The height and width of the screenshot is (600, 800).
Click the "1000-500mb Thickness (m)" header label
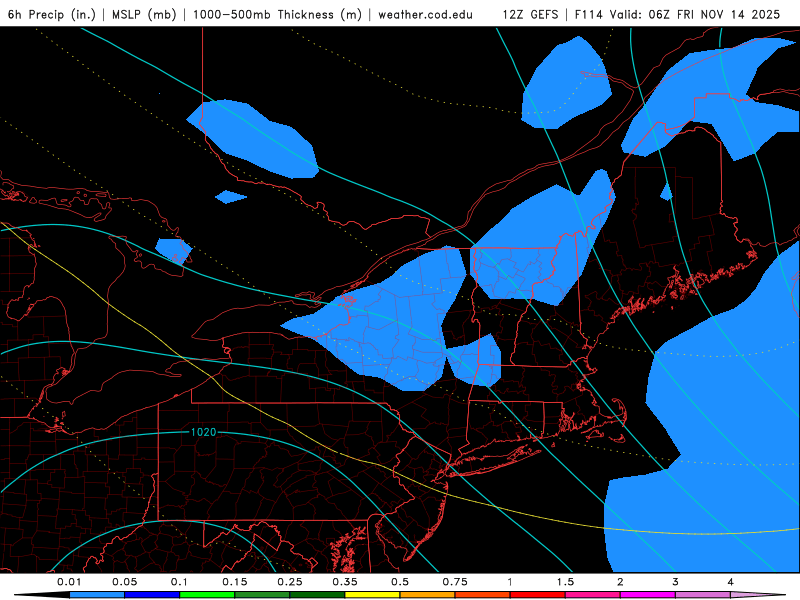(277, 14)
